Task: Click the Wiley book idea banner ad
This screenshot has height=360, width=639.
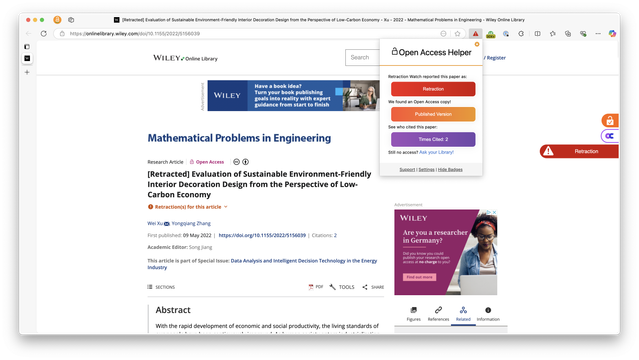Action: pyautogui.click(x=293, y=95)
